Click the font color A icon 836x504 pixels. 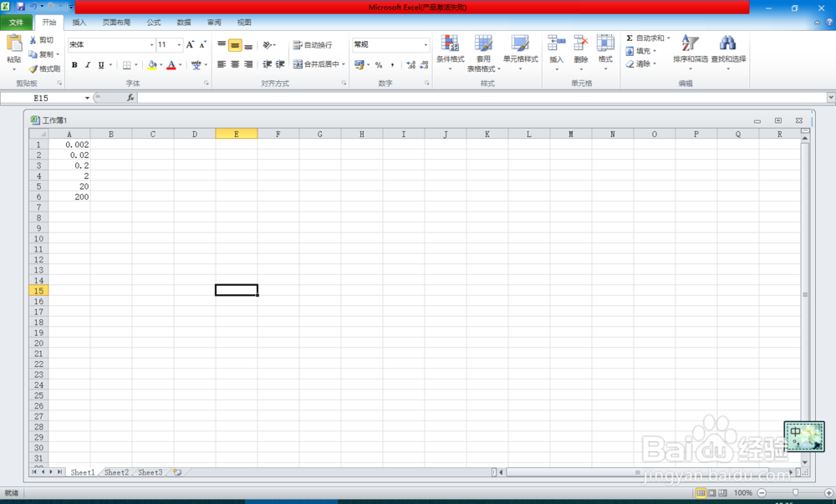pyautogui.click(x=171, y=65)
